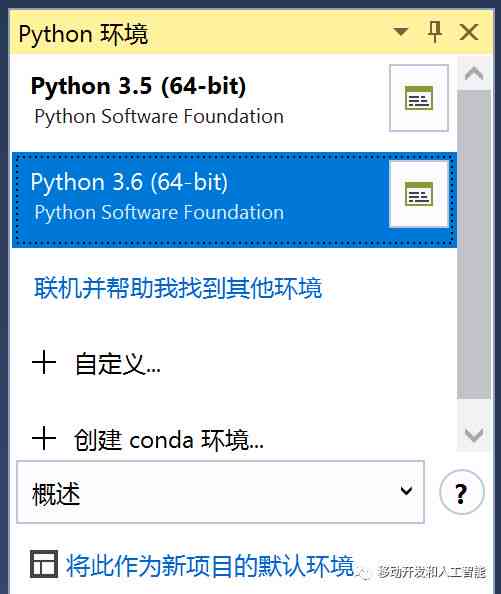Click plus icon beside 创建 conda 环境

pos(44,438)
